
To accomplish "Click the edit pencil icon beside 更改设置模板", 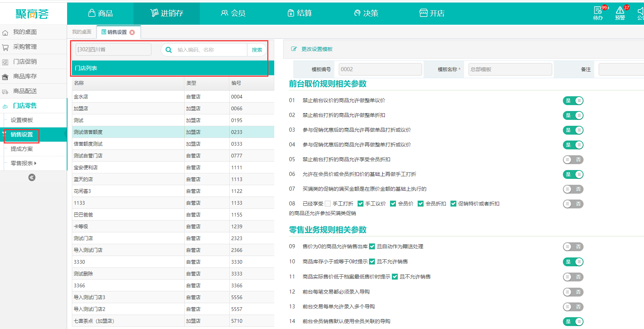I will coord(294,49).
